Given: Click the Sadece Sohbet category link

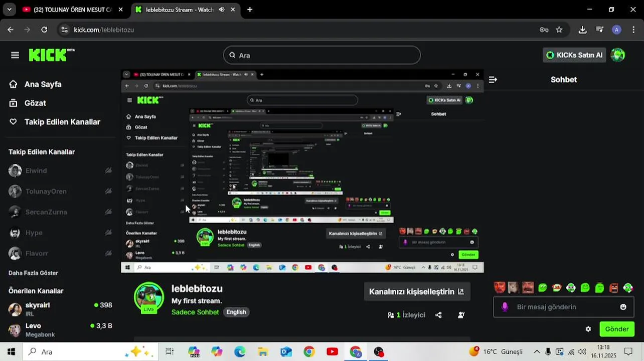Looking at the screenshot, I should coord(195,312).
